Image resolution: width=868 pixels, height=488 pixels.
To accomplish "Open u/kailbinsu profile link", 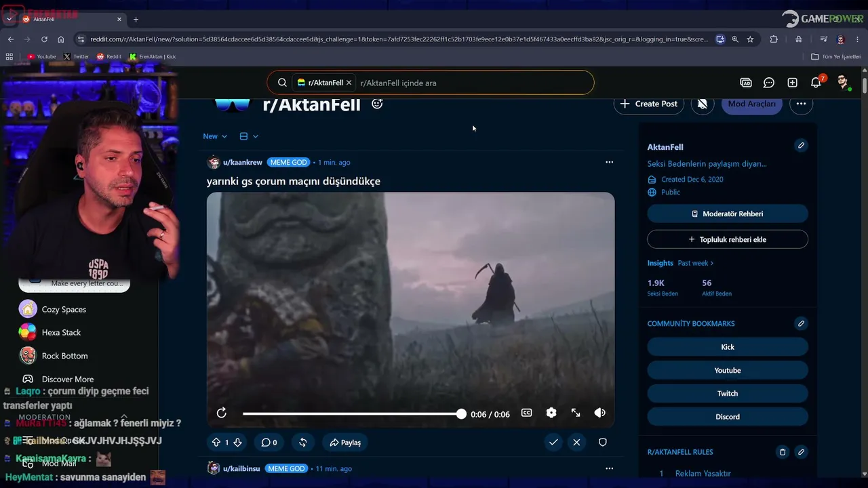I will click(x=241, y=468).
